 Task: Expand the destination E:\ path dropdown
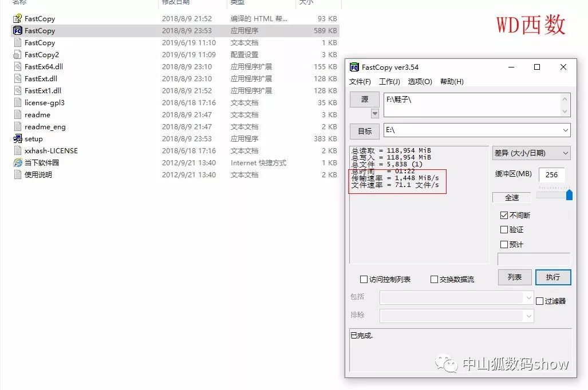coord(566,131)
